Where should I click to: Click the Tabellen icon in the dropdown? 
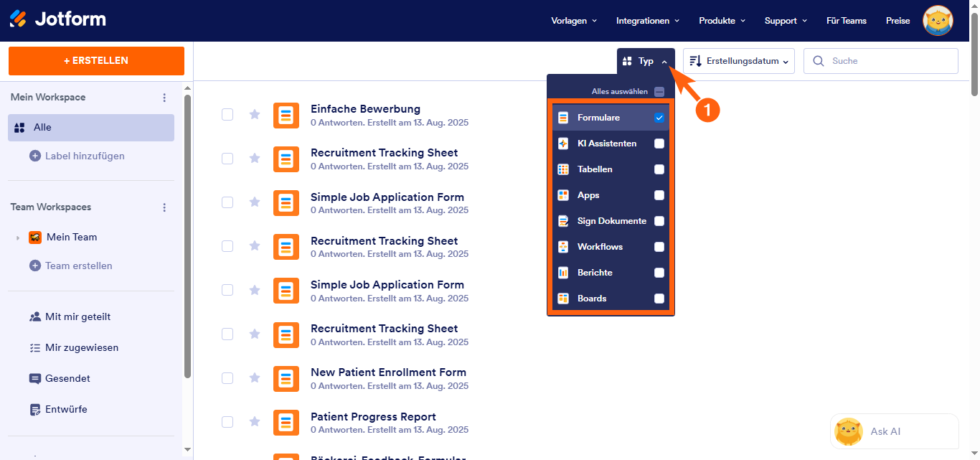(563, 169)
